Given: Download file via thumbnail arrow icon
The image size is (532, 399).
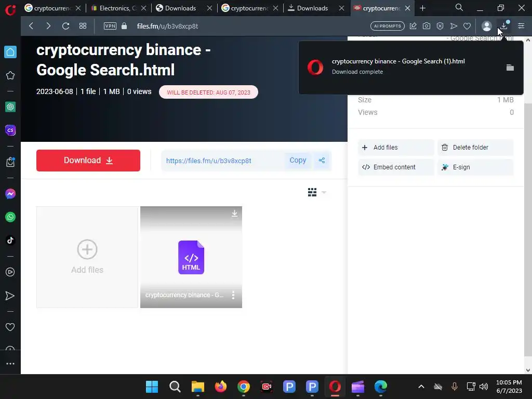Looking at the screenshot, I should pos(234,214).
